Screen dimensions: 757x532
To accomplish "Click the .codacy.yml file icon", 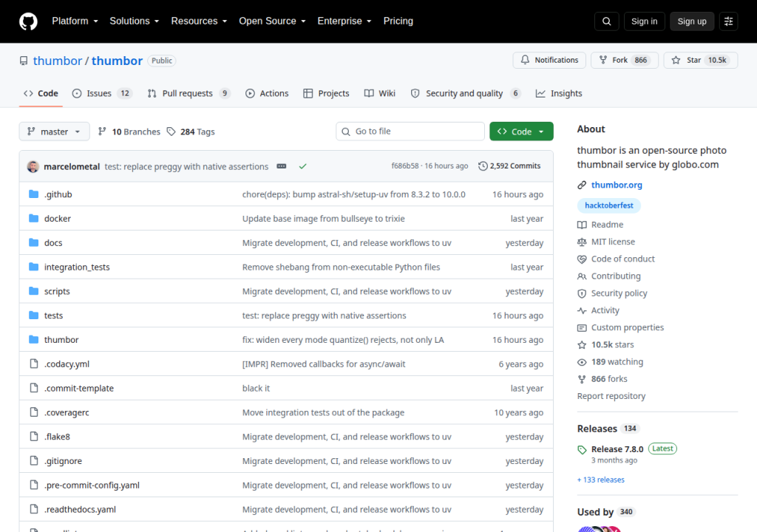I will tap(33, 364).
